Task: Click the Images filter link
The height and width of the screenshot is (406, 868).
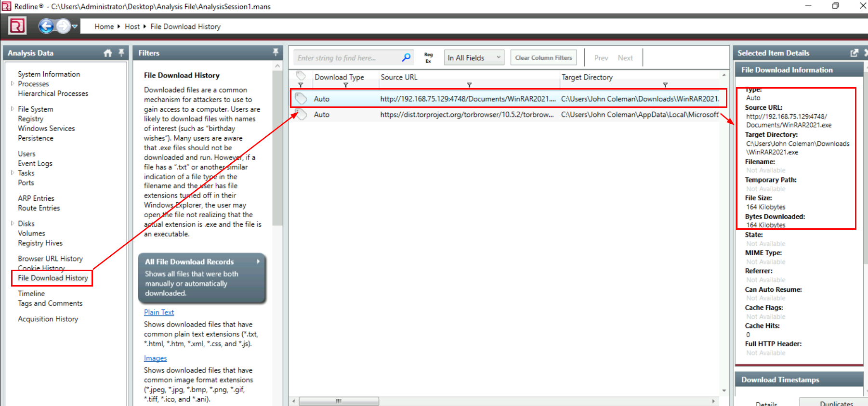Action: tap(156, 358)
